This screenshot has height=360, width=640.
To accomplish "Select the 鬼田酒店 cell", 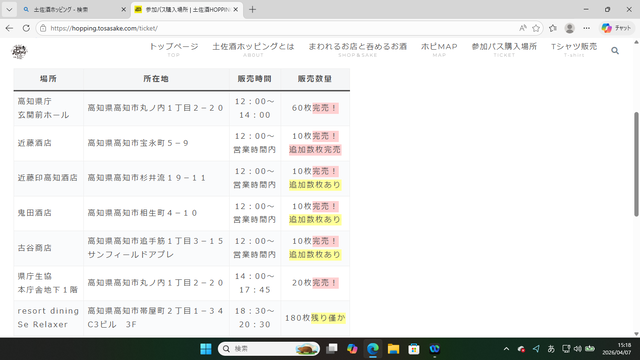I will coord(48,213).
